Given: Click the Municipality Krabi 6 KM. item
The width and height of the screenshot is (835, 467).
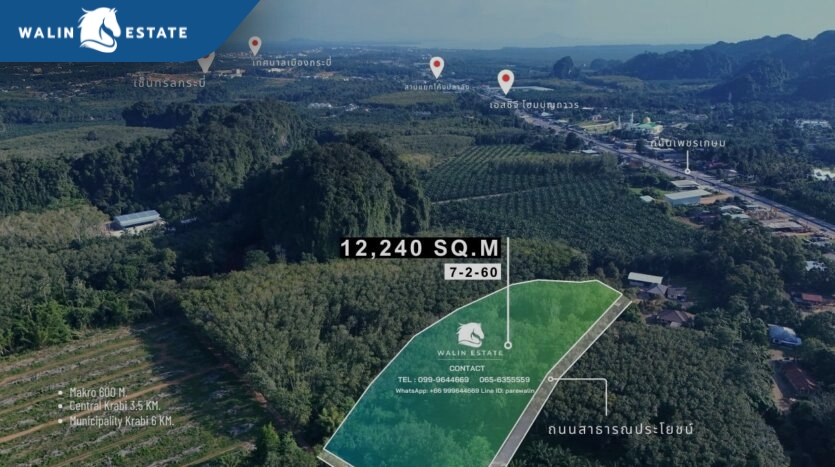Looking at the screenshot, I should pos(120,420).
